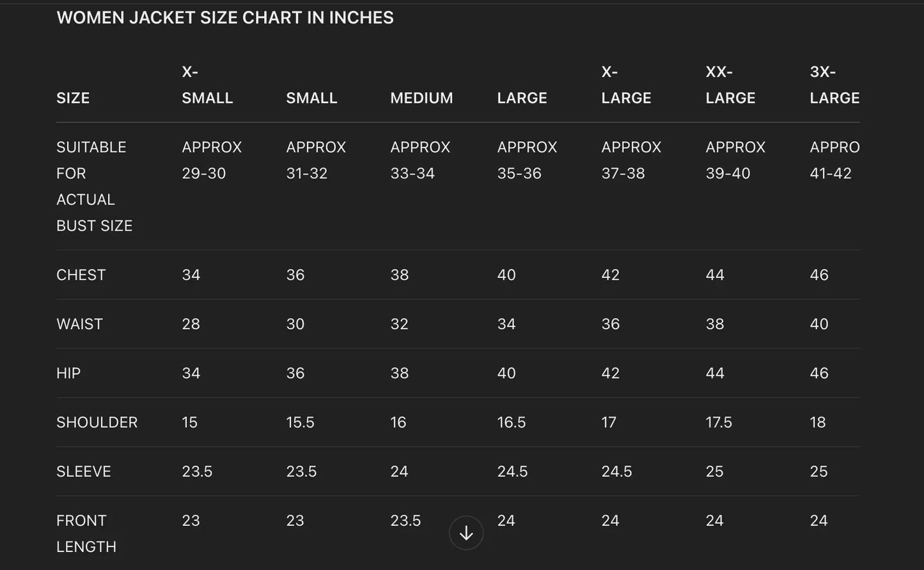Select the shoulder value 16.5 for Large
The width and height of the screenshot is (924, 570).
click(x=512, y=422)
